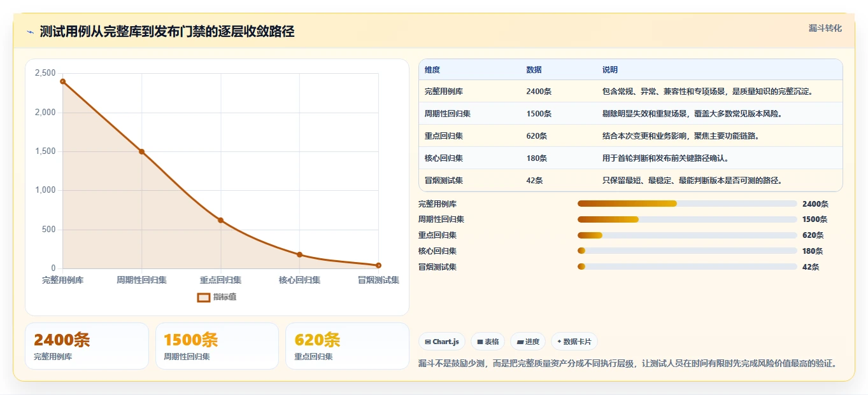The width and height of the screenshot is (868, 395).
Task: Click the description starting 剔除明显失效
Action: coord(692,114)
